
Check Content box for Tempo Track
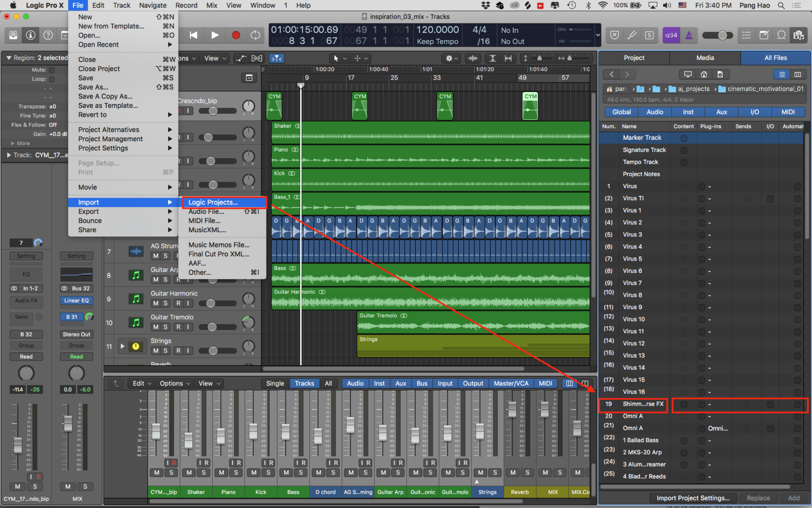684,163
